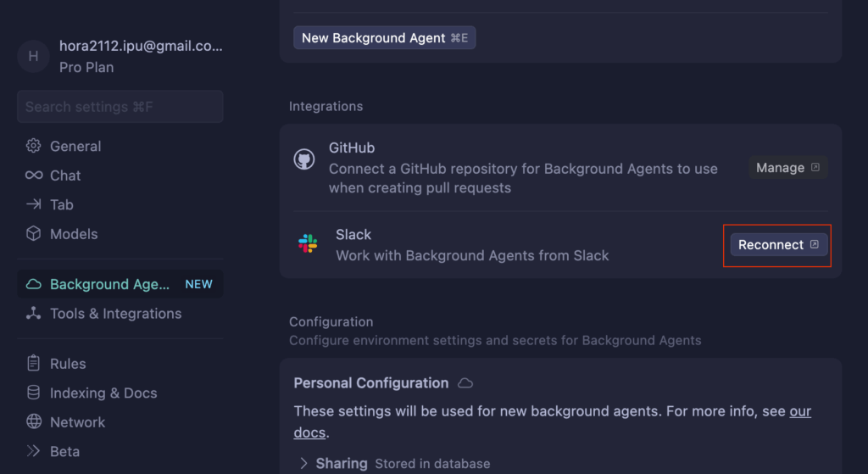This screenshot has width=868, height=474.
Task: Click the cloud icon beside Personal Configuration
Action: (x=465, y=383)
